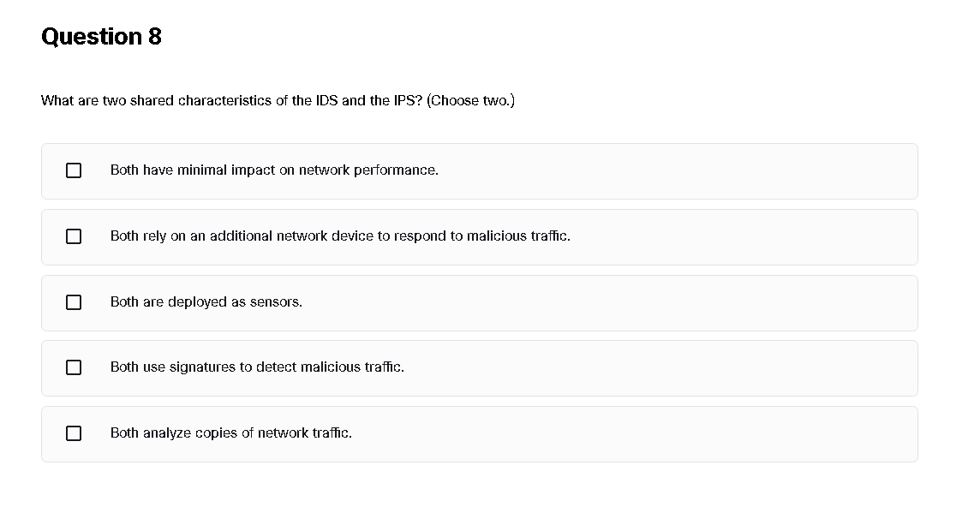Click the blank right area of the 'analyze copies' card
980x525 pixels.
685,434
